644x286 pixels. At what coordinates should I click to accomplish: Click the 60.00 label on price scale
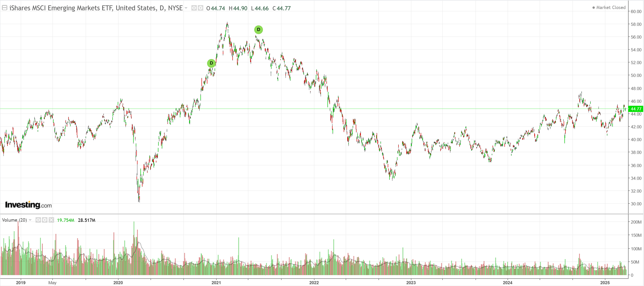click(636, 11)
